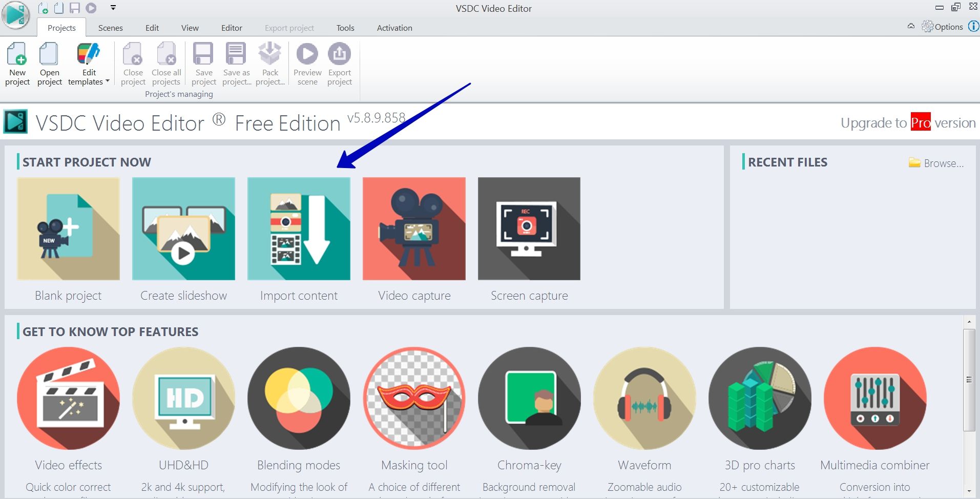Viewport: 980px width, 499px height.
Task: Select the Import content tile
Action: click(299, 228)
